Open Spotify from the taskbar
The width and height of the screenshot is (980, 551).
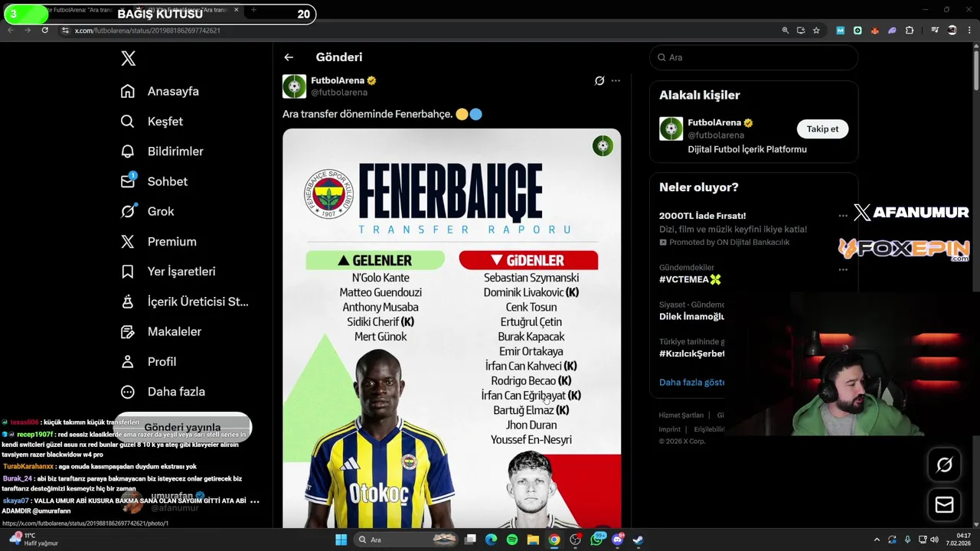pyautogui.click(x=512, y=540)
